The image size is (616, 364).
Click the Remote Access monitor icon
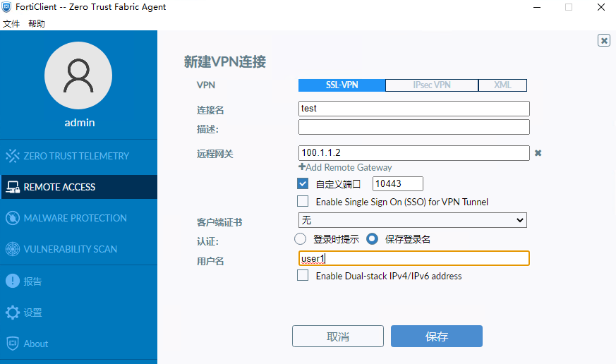pos(13,187)
